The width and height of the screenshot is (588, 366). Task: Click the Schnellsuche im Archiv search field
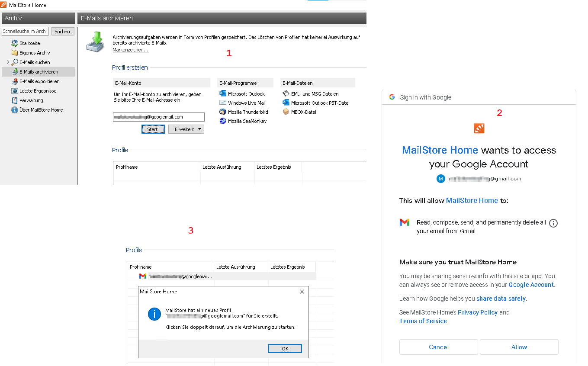(25, 32)
